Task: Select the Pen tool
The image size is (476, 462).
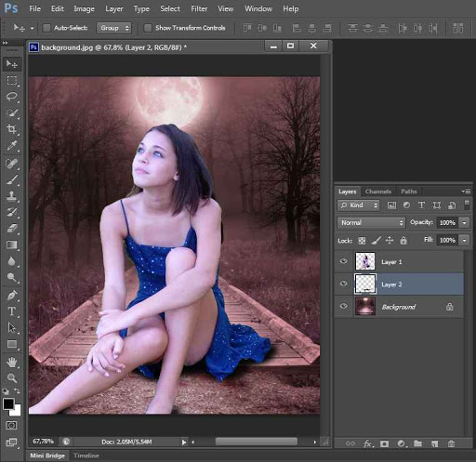Action: (x=12, y=296)
